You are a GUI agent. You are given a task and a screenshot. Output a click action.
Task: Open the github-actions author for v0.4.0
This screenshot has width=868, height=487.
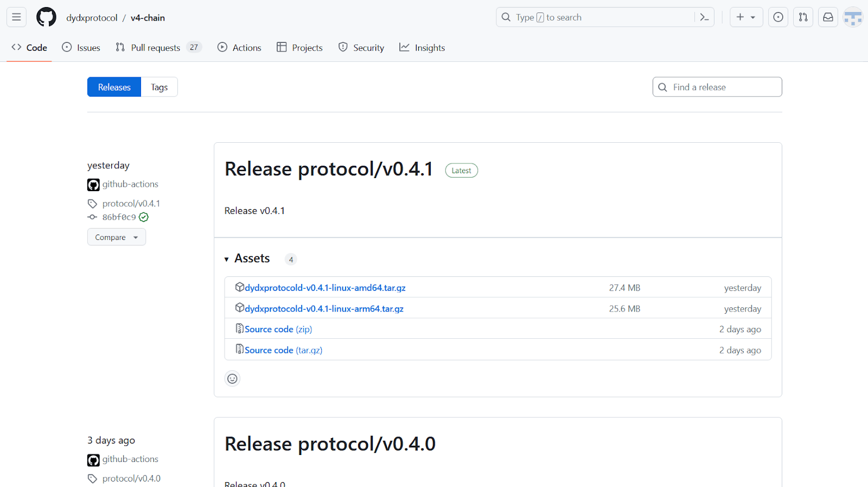click(130, 459)
